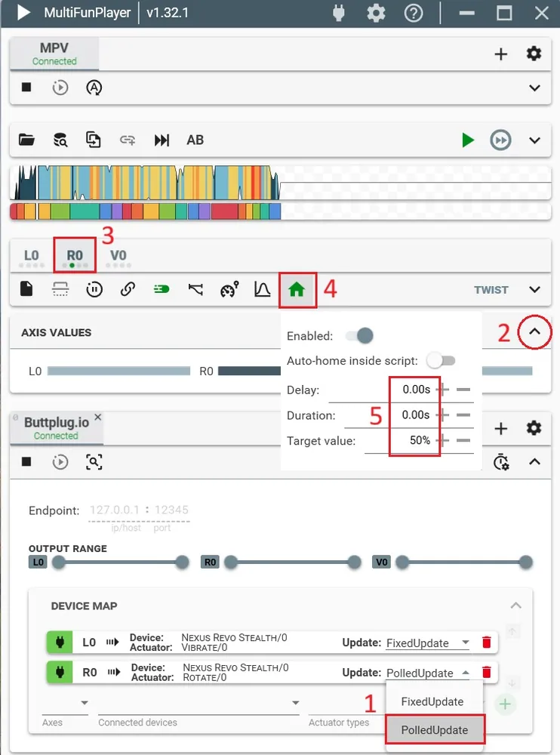Toggle MPV auto-connect circular play icon
Image resolution: width=560 pixels, height=755 pixels.
point(60,88)
